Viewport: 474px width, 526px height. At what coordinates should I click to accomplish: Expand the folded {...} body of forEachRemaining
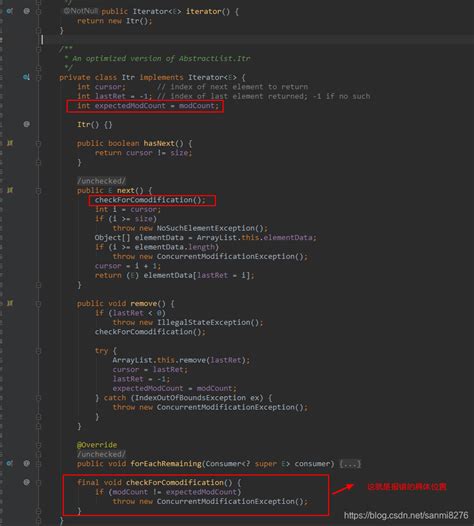[x=350, y=464]
